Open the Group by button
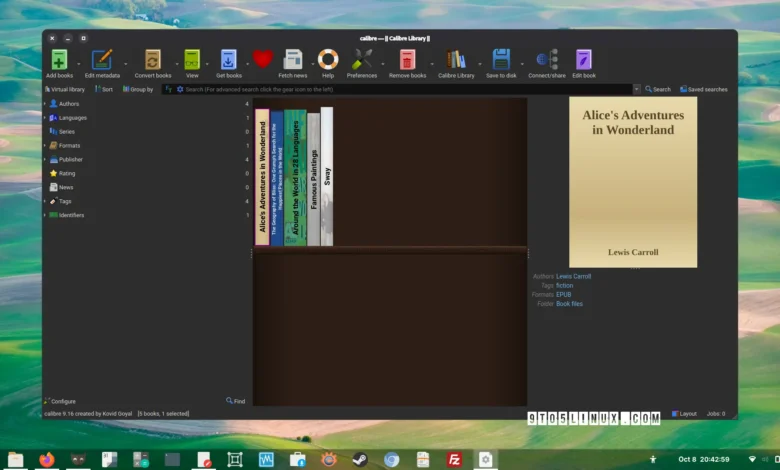 (x=138, y=90)
